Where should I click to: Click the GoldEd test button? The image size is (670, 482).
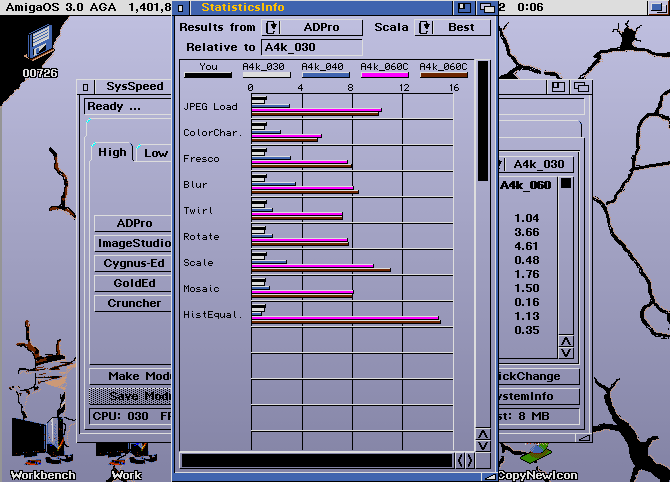coord(133,283)
